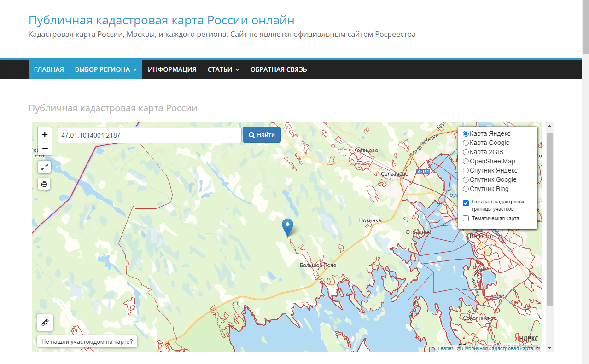Open Информация menu item
589x364 pixels.
172,69
